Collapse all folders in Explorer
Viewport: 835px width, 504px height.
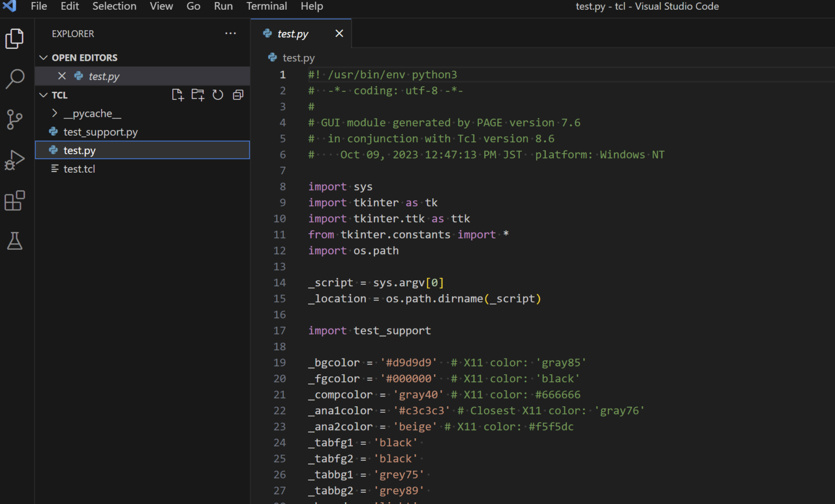pyautogui.click(x=238, y=94)
